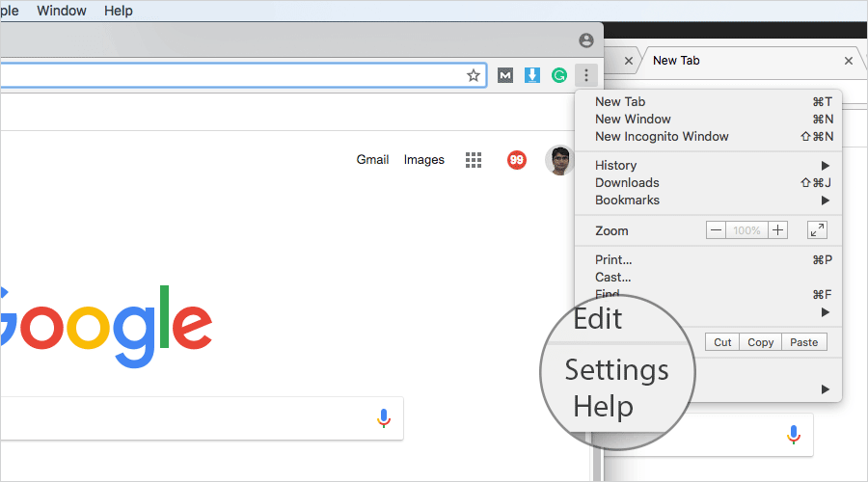Open the Help menu in menu bar
868x482 pixels.
119,11
